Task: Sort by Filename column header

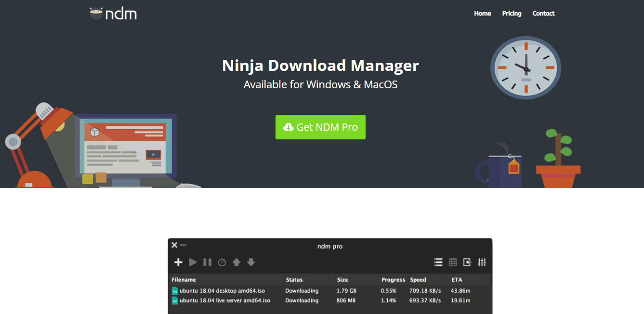Action: click(x=184, y=280)
